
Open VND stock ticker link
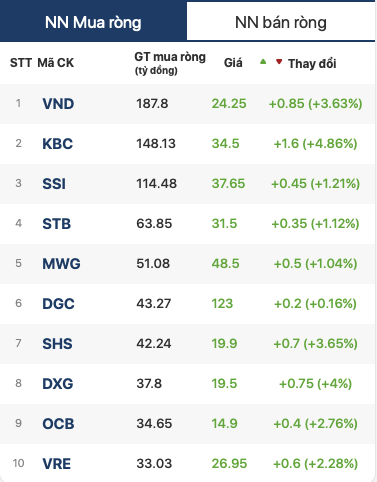(x=58, y=104)
